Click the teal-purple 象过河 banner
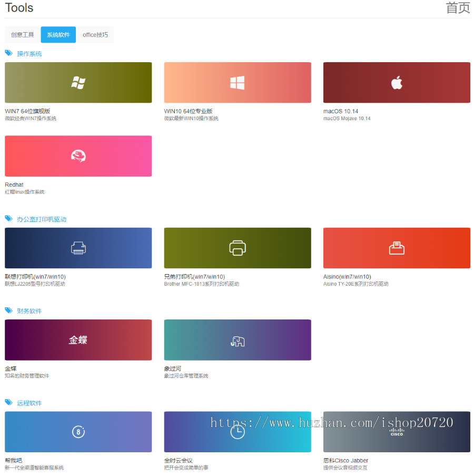474x476 pixels. 238,340
